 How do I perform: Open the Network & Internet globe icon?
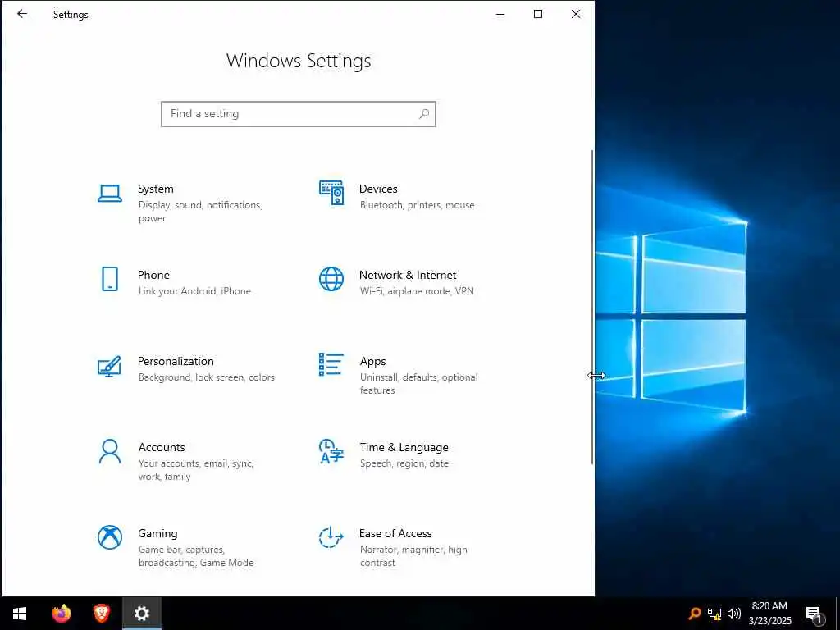pos(331,279)
